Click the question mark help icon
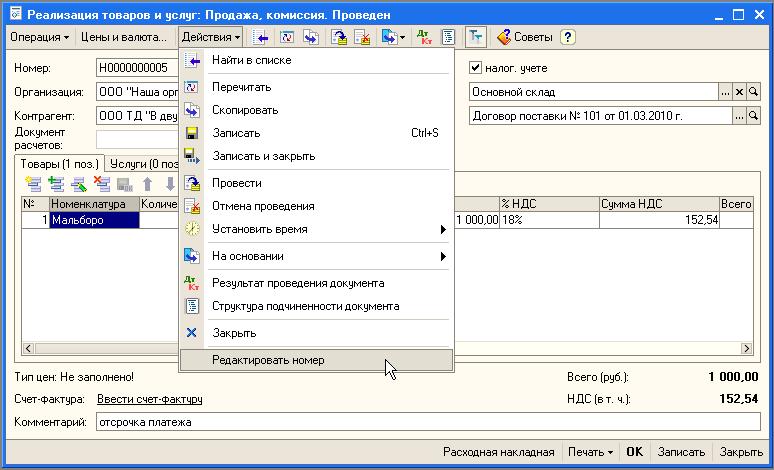This screenshot has width=774, height=470. (x=568, y=38)
